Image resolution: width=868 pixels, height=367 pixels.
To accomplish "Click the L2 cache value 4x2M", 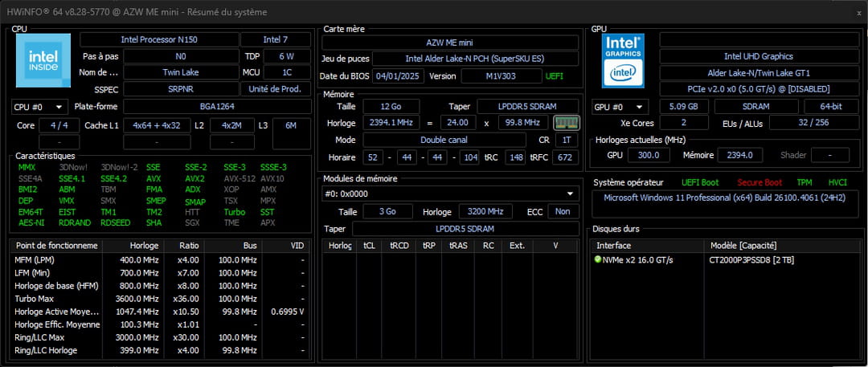I will pyautogui.click(x=232, y=125).
